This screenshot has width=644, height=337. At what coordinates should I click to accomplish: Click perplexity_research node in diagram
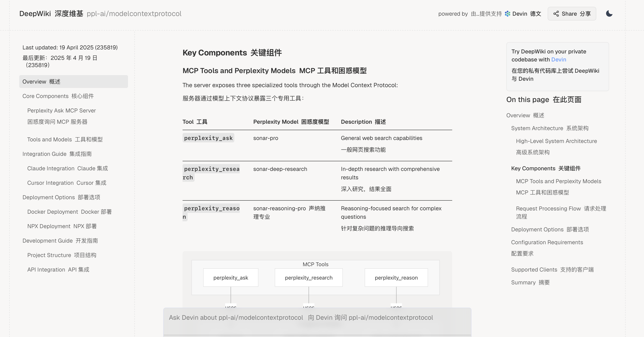pos(309,278)
